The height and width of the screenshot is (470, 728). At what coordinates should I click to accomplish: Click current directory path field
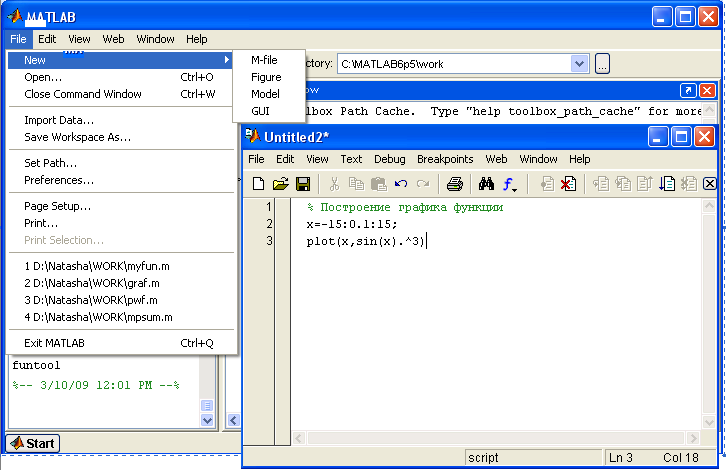click(455, 64)
